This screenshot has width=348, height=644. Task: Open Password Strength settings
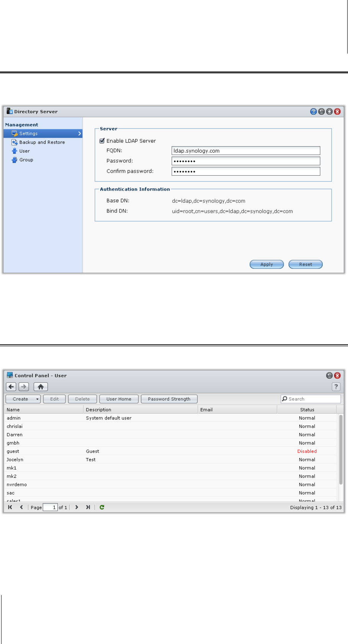pyautogui.click(x=169, y=399)
